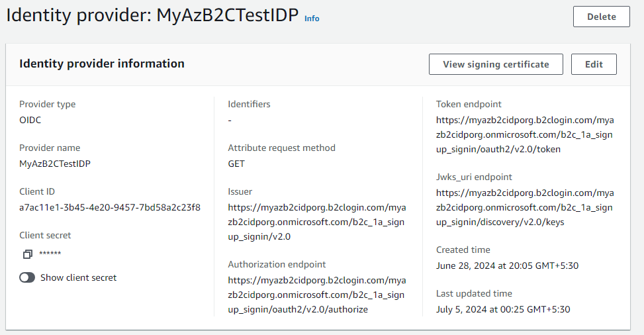The width and height of the screenshot is (644, 335).
Task: Click the Authorization endpoint URL
Action: click(316, 295)
